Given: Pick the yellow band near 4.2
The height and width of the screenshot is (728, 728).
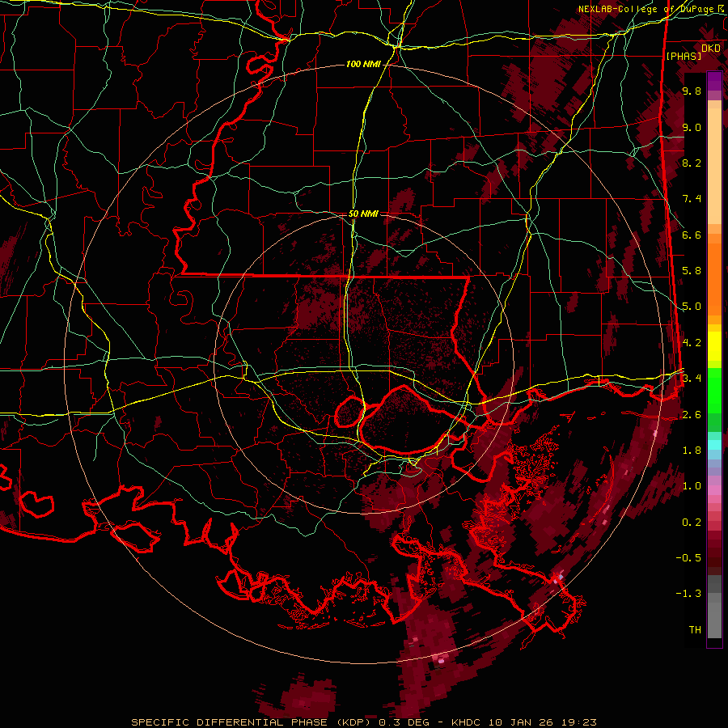Looking at the screenshot, I should 714,346.
